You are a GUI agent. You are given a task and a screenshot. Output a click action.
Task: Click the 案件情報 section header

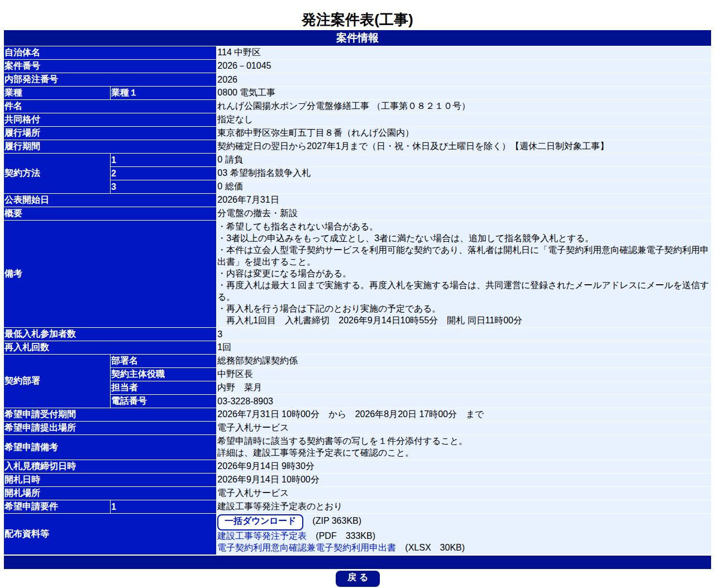click(x=357, y=38)
